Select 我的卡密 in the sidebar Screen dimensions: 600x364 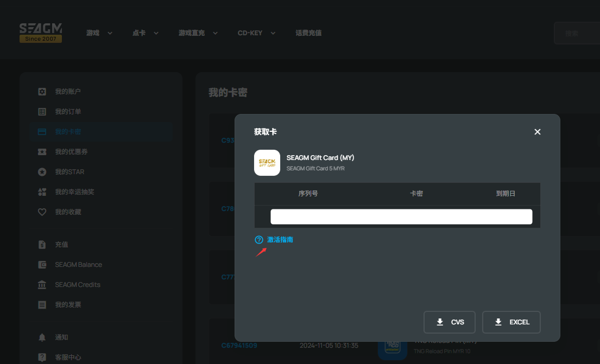(x=68, y=131)
